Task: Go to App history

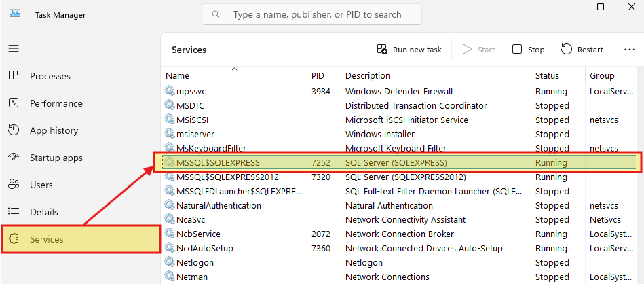Action: [x=54, y=130]
